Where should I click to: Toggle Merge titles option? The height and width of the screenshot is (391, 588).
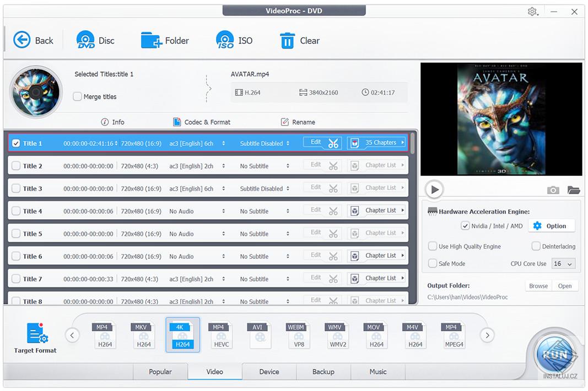tap(77, 96)
